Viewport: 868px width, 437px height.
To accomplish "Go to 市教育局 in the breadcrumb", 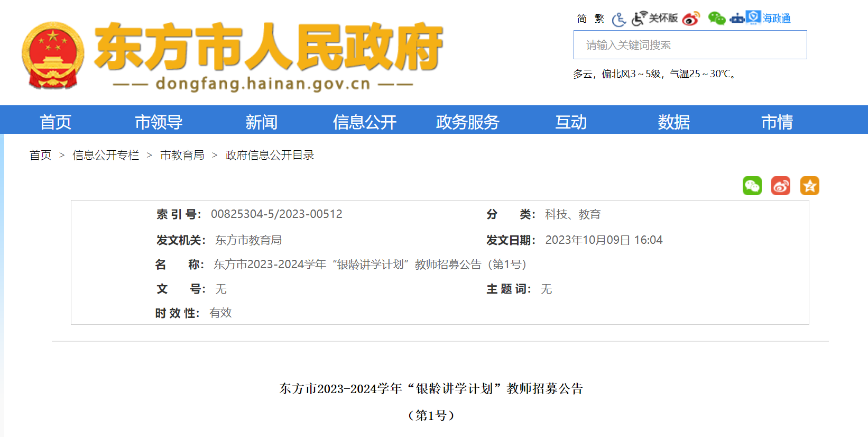I will [x=182, y=155].
